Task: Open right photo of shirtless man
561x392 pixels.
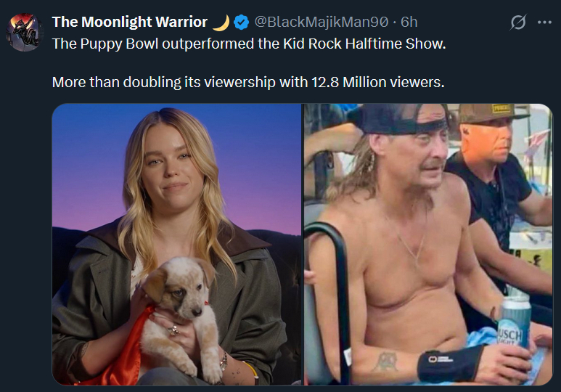Action: tap(428, 245)
